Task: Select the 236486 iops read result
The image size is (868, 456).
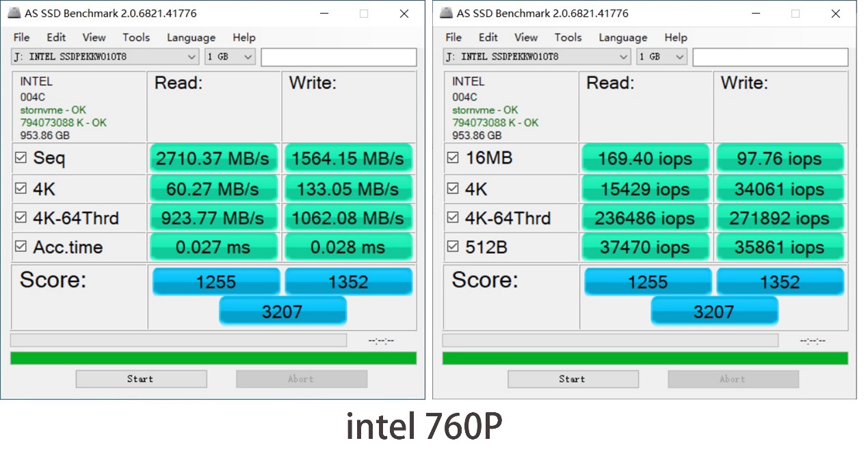Action: click(x=645, y=218)
